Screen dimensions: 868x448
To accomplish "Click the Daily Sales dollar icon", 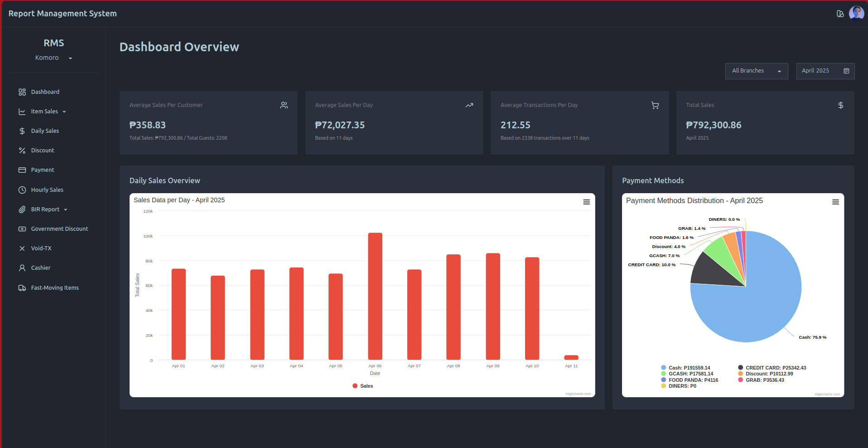I will (x=22, y=131).
